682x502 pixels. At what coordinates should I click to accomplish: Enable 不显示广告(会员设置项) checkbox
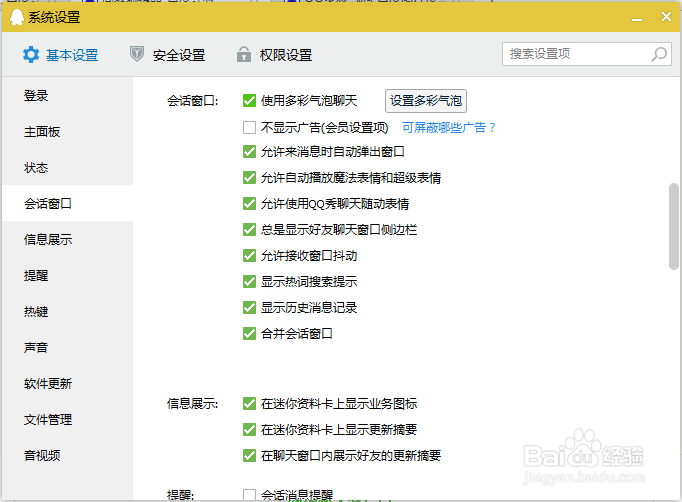click(x=249, y=127)
